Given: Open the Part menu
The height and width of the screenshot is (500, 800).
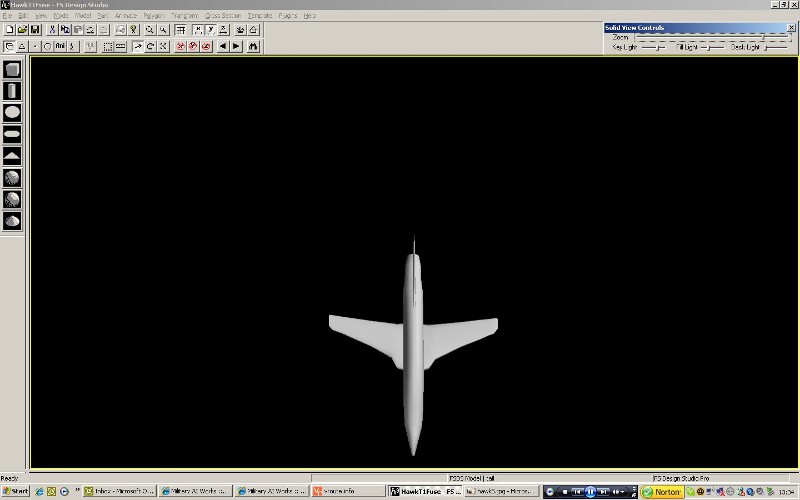Looking at the screenshot, I should (103, 16).
